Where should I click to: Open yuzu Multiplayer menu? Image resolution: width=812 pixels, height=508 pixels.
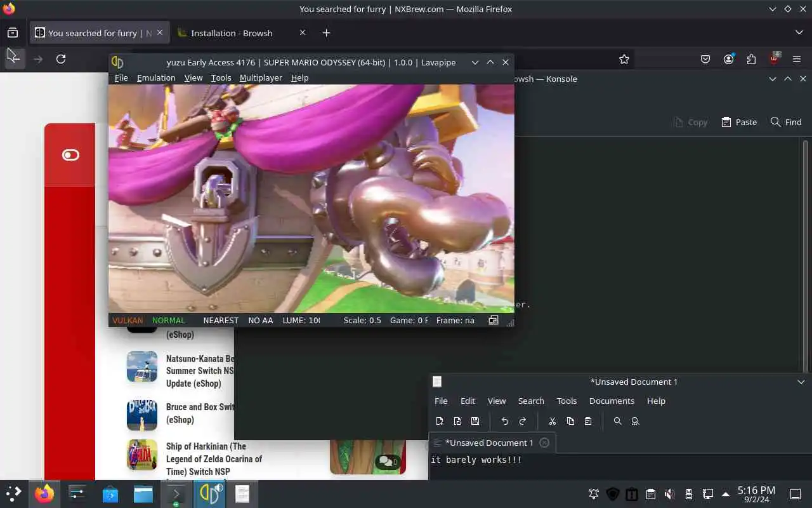point(261,77)
